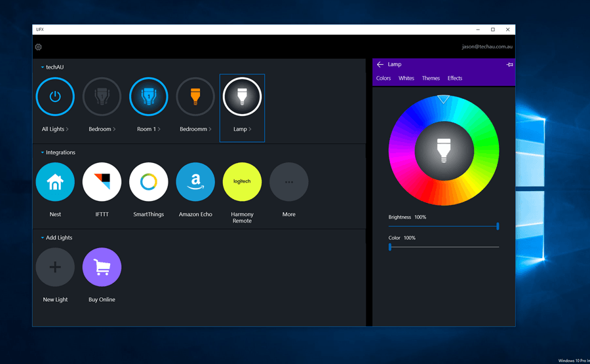The width and height of the screenshot is (590, 364).
Task: Click the Lamp panel title text
Action: [395, 64]
